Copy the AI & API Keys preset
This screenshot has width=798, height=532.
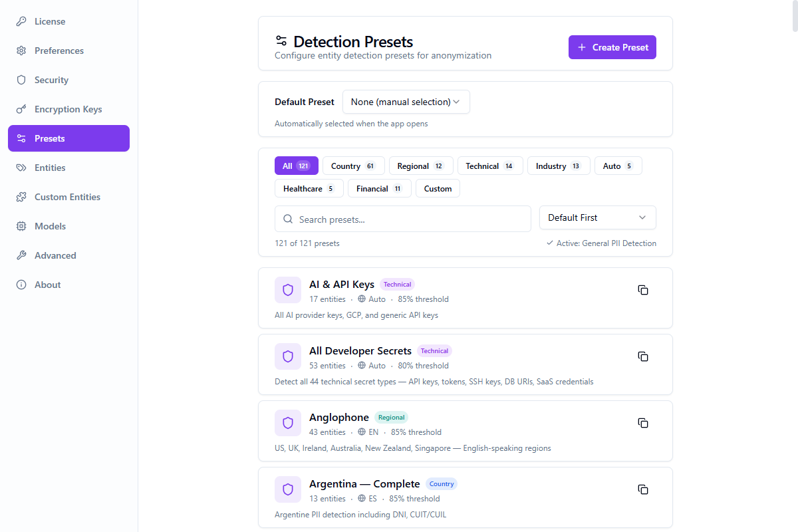tap(642, 290)
